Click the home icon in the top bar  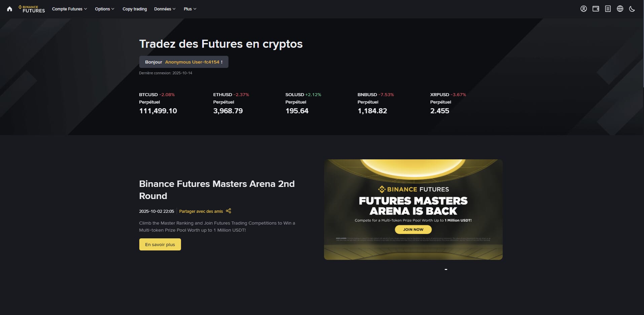9,9
